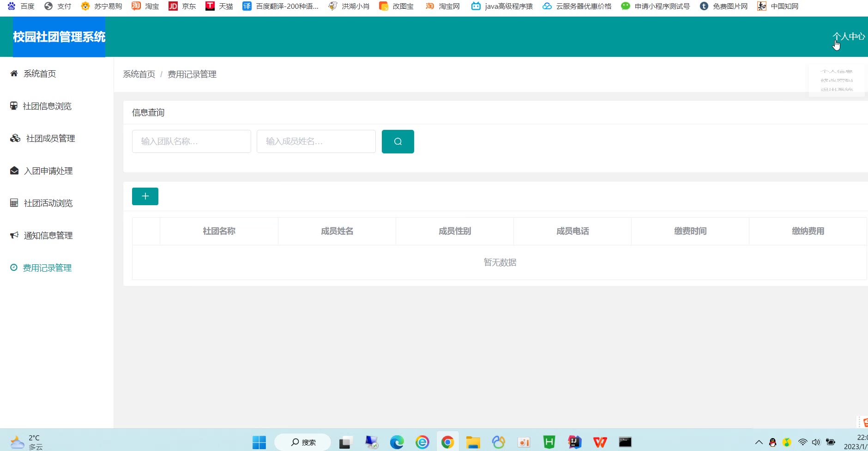The image size is (868, 451).
Task: Focus the 输入团队名称 input field
Action: (x=191, y=141)
